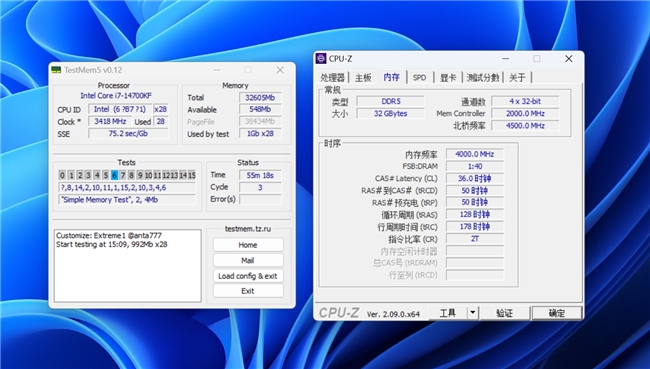Open the 关于 tab in CPU-Z
650x369 pixels.
517,78
